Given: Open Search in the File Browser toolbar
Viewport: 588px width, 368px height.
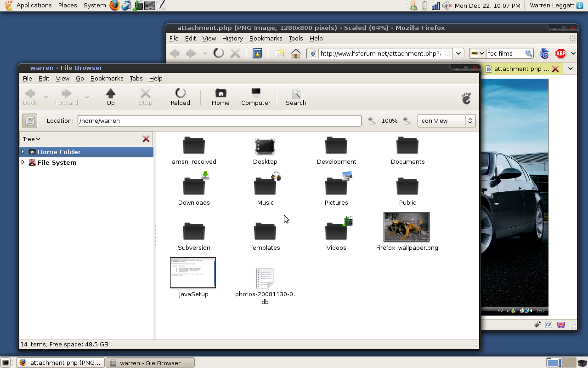Looking at the screenshot, I should [296, 97].
